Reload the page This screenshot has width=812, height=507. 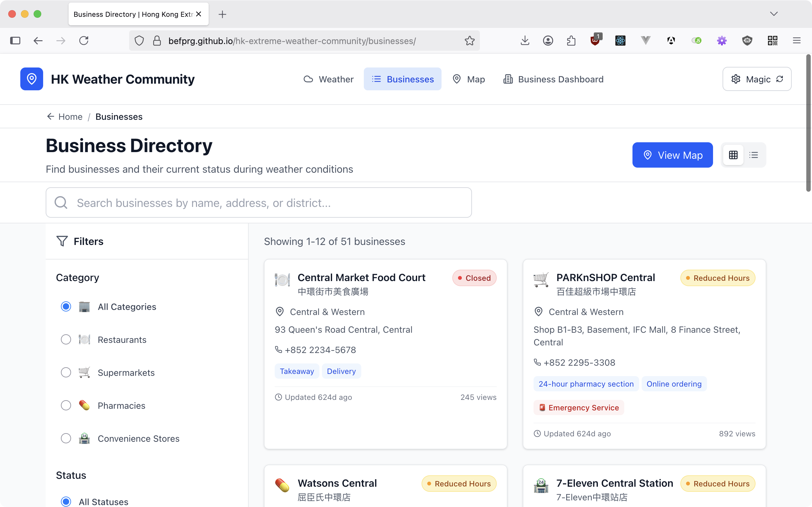(x=84, y=41)
